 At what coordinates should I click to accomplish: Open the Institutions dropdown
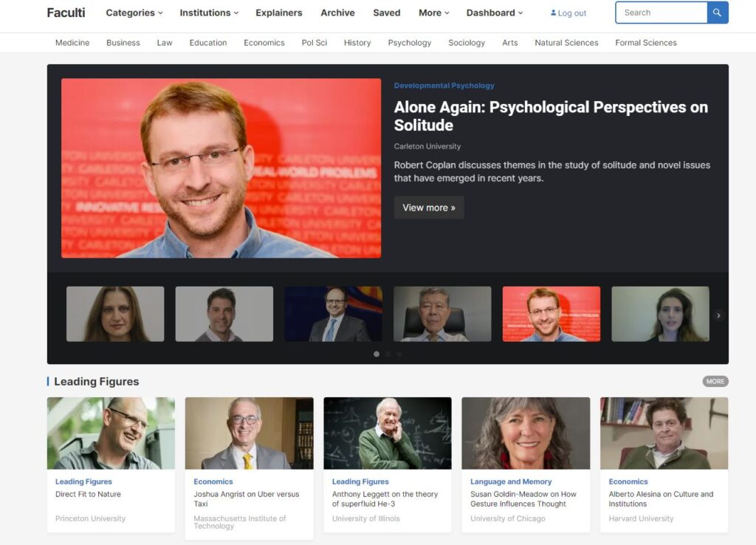209,13
